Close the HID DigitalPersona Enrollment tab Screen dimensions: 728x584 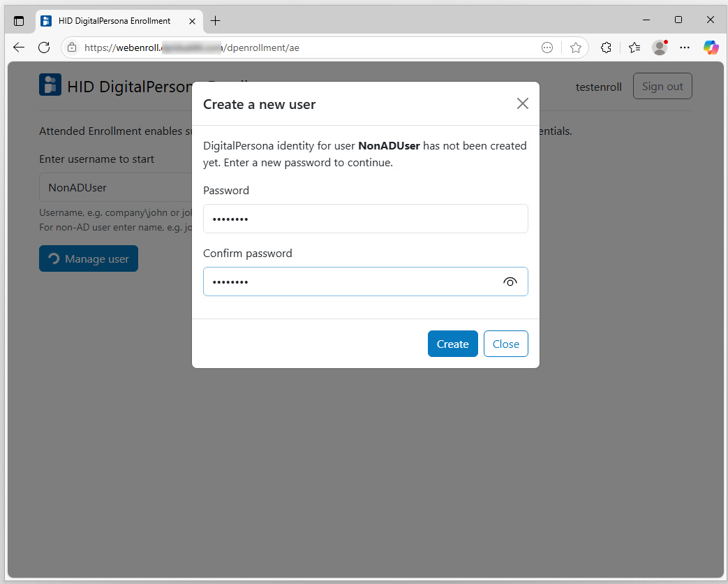193,21
